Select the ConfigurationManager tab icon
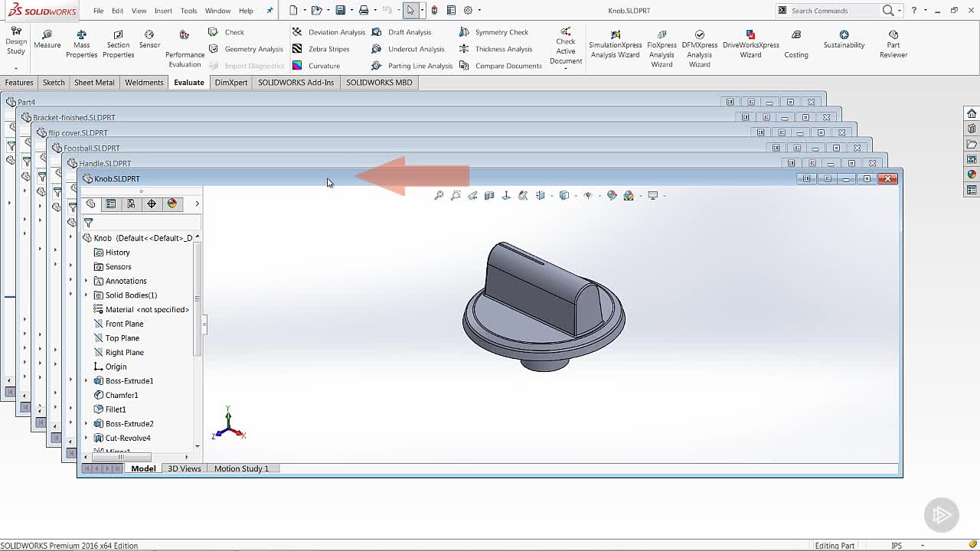980x551 pixels. pos(131,204)
